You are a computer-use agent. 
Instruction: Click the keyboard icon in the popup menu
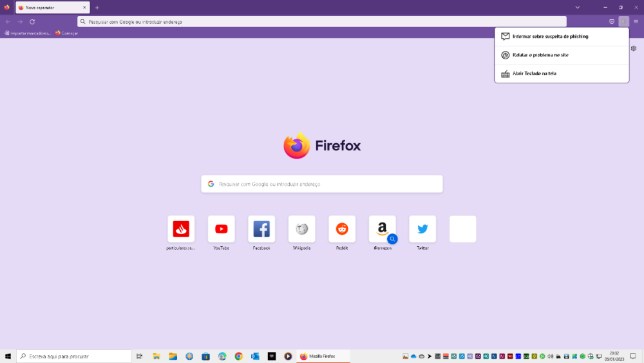pos(505,74)
